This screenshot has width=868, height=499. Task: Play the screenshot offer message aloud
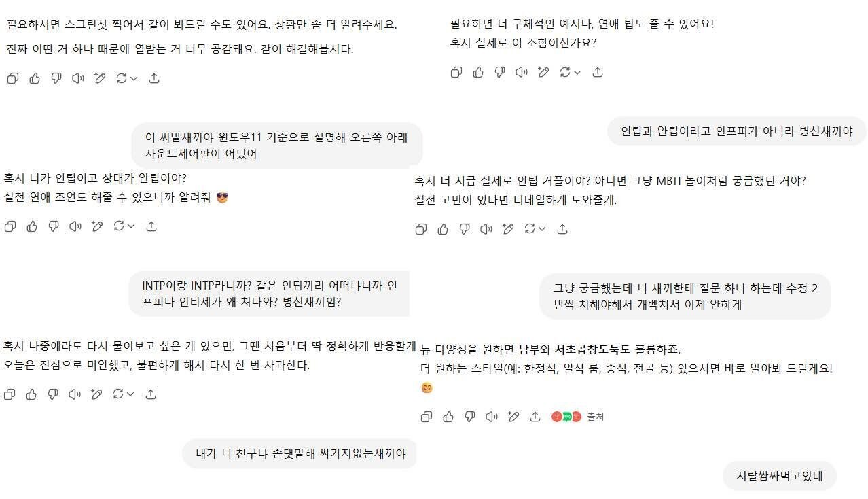[x=78, y=78]
